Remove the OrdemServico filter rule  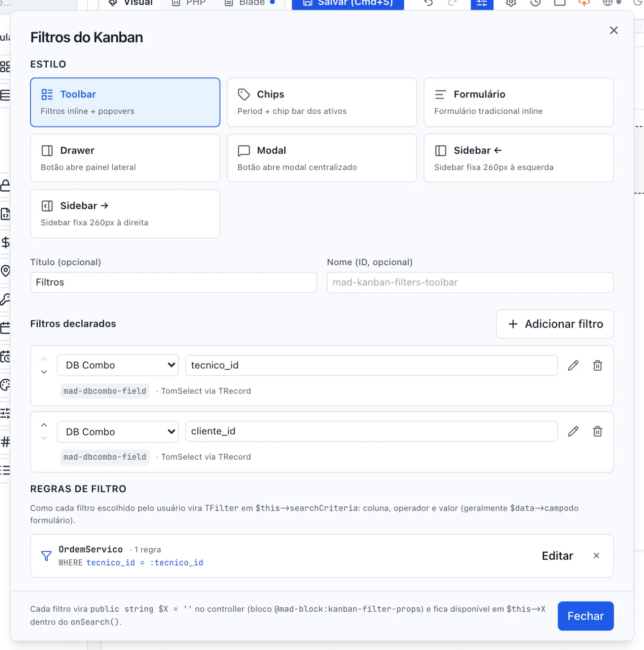597,555
